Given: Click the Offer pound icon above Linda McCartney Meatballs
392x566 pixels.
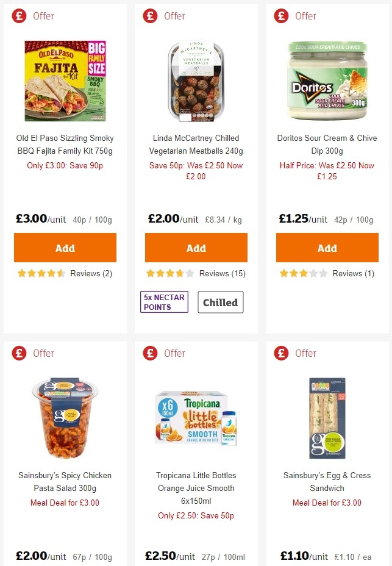Looking at the screenshot, I should [150, 16].
